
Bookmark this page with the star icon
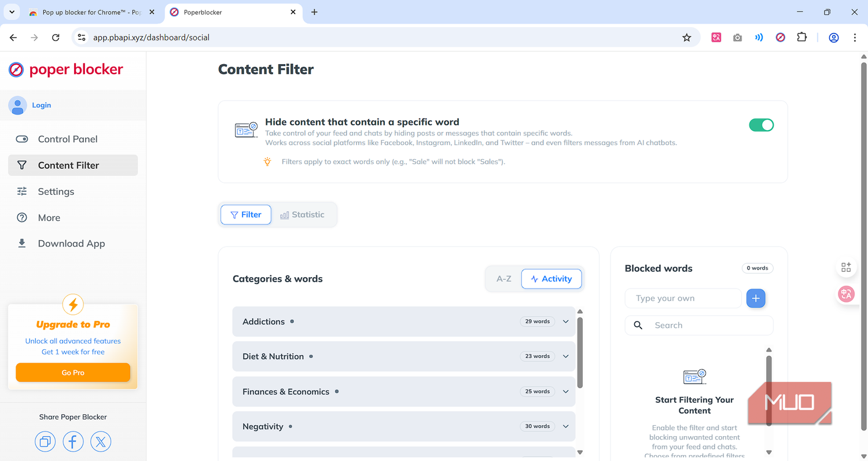(687, 38)
